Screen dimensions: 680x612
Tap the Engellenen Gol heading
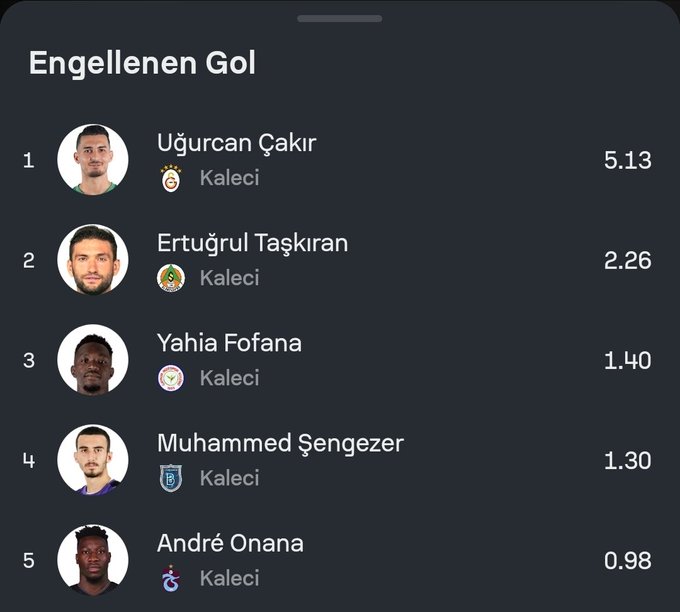click(x=142, y=63)
